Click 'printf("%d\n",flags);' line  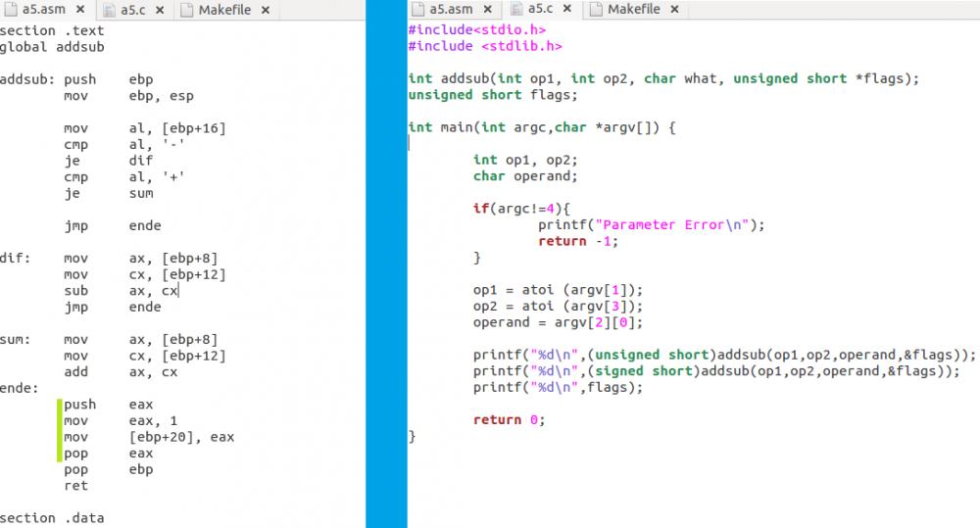pyautogui.click(x=559, y=387)
